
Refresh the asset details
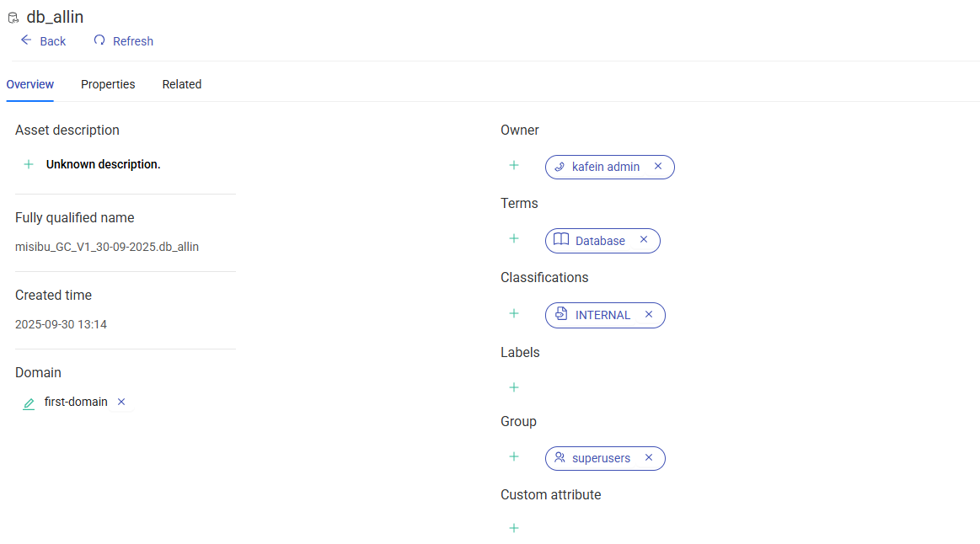(x=123, y=40)
